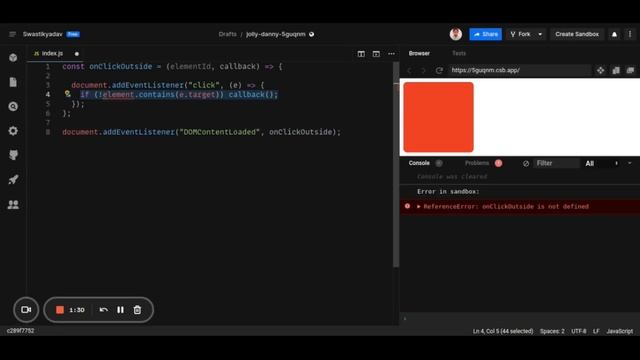Click the browser forward arrow
Image resolution: width=640 pixels, height=360 pixels.
pyautogui.click(x=423, y=70)
